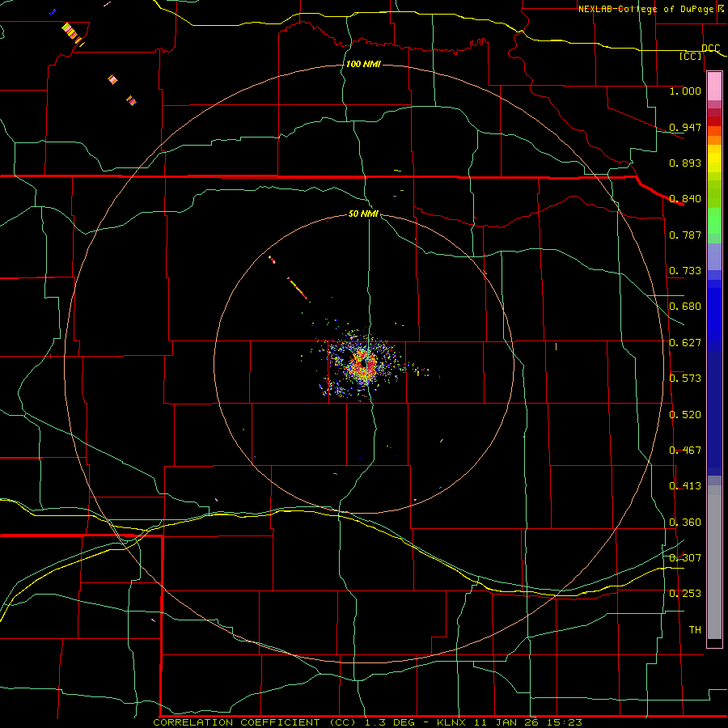
Task: Pick the gray segment of the color bar
Action: 714,562
